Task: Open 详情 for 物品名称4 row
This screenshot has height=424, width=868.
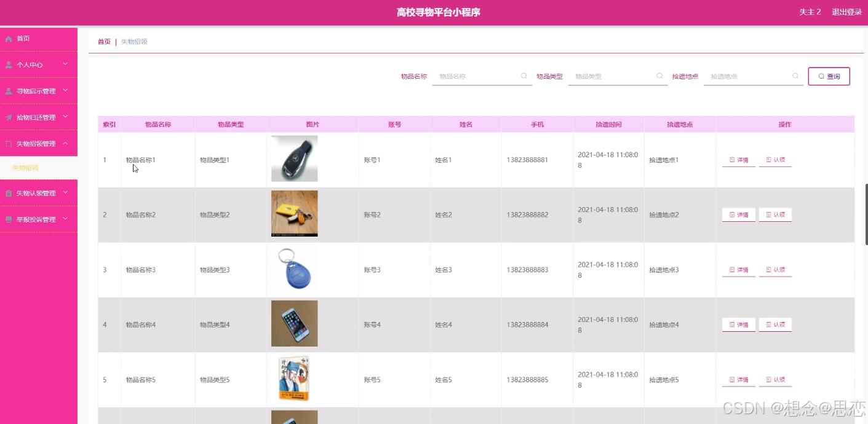Action: tap(738, 324)
